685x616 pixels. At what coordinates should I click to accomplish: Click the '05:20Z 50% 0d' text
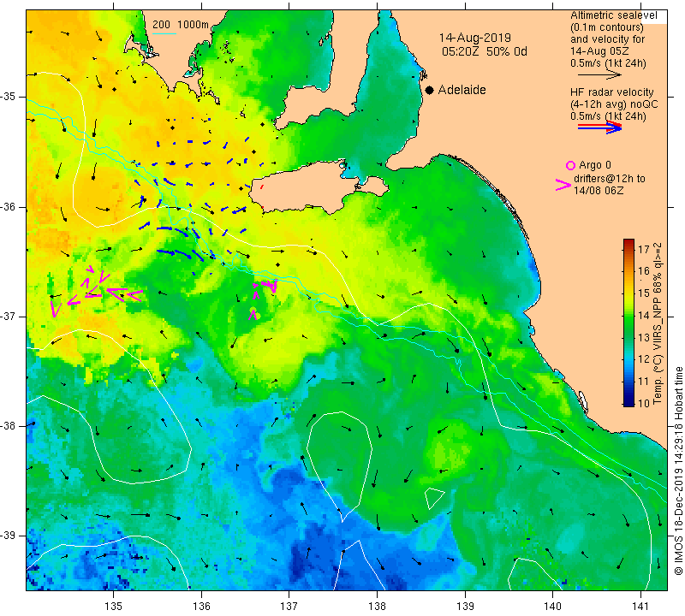485,51
